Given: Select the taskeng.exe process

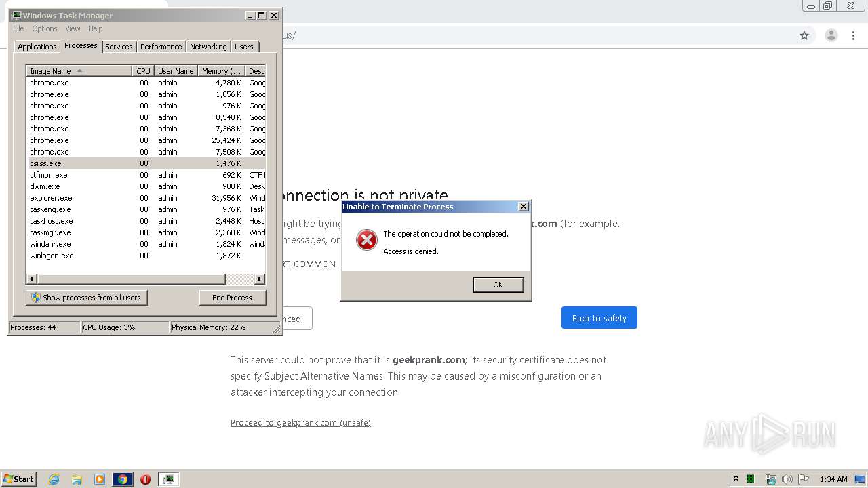Looking at the screenshot, I should coord(146,209).
